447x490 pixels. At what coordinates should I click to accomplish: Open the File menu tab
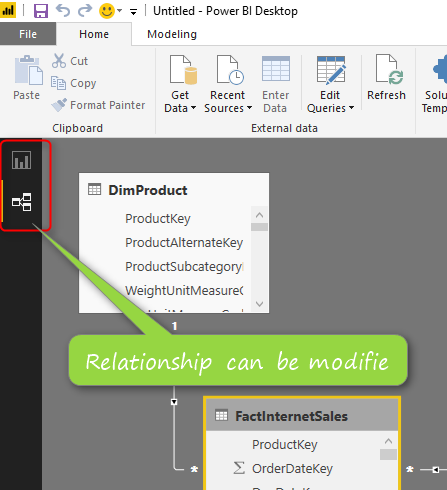point(28,34)
